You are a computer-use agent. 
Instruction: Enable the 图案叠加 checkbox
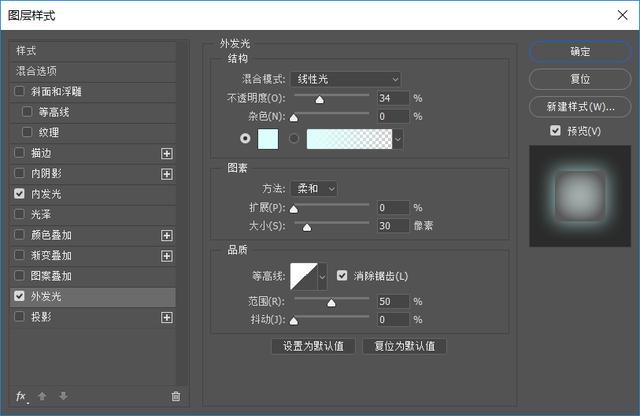(19, 276)
